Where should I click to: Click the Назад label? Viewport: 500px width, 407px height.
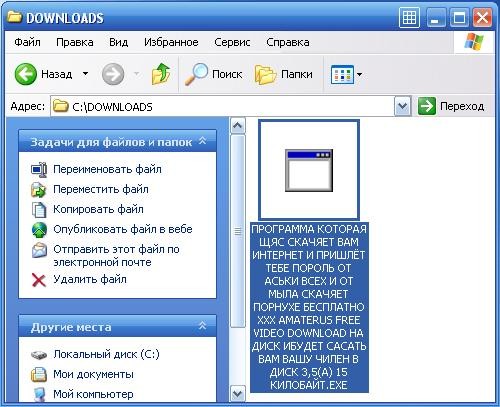pos(57,74)
